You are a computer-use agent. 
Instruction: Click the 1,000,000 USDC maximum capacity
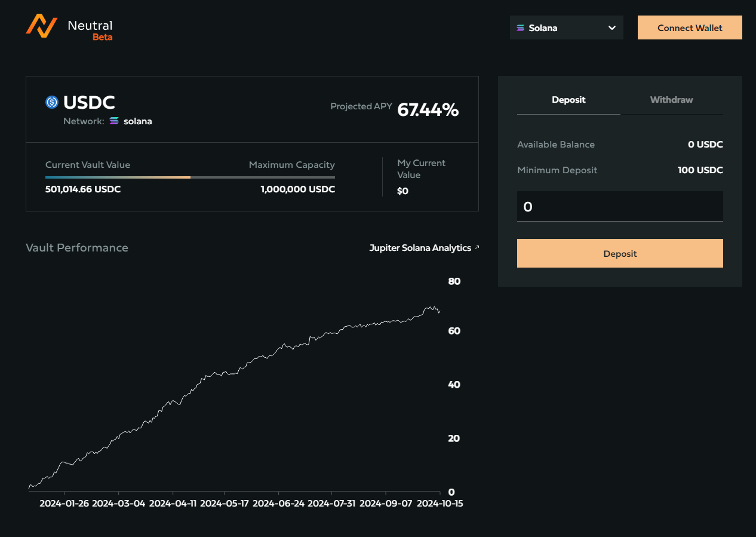click(x=297, y=189)
